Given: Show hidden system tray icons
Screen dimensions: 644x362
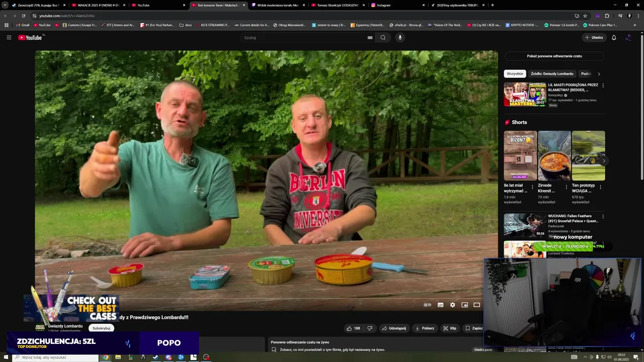Looking at the screenshot, I should (x=585, y=357).
